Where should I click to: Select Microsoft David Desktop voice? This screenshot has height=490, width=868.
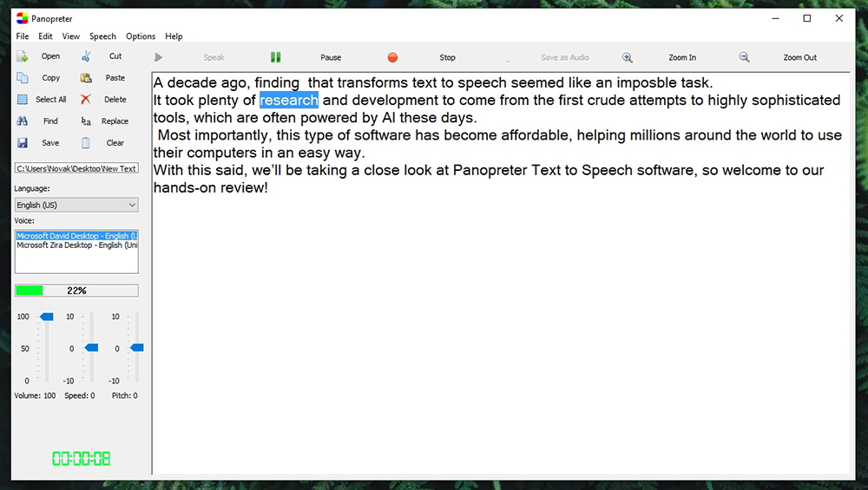tap(76, 236)
